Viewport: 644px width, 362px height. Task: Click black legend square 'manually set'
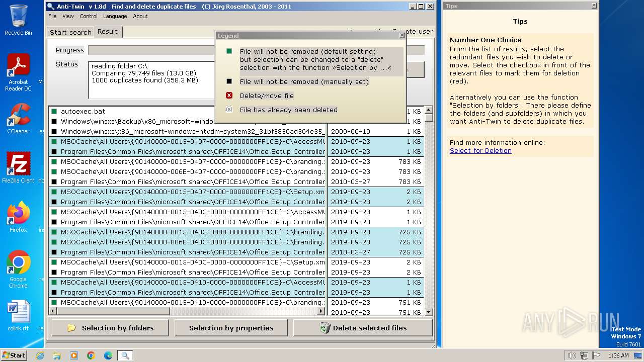(x=229, y=81)
